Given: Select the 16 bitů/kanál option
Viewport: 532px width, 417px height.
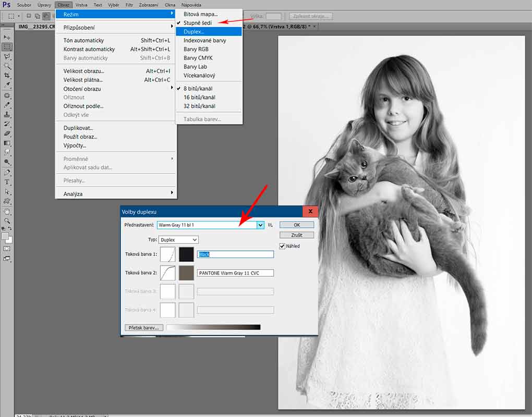Looking at the screenshot, I should [199, 97].
